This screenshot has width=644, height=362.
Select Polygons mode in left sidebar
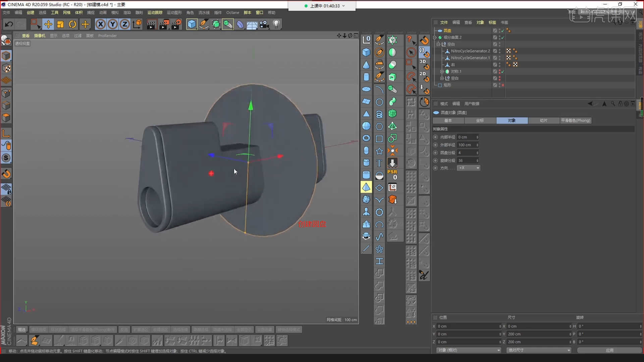6,118
